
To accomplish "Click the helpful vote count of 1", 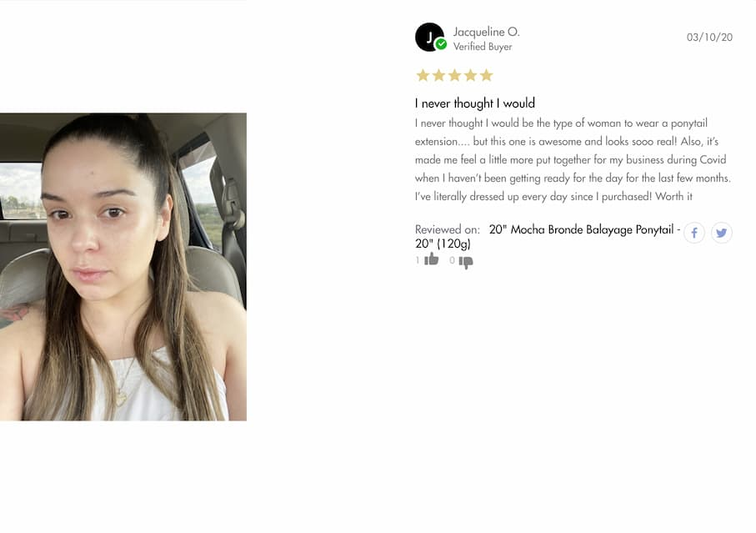I will point(418,260).
